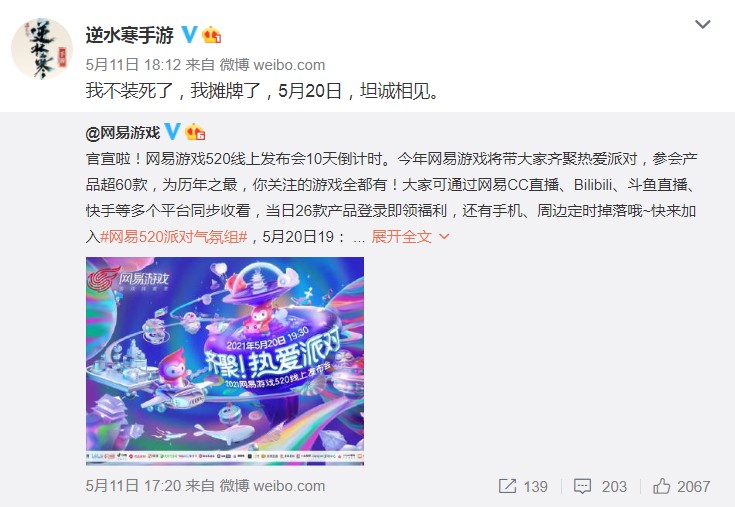Open comments via the speech bubble icon
735x507 pixels.
(x=582, y=486)
